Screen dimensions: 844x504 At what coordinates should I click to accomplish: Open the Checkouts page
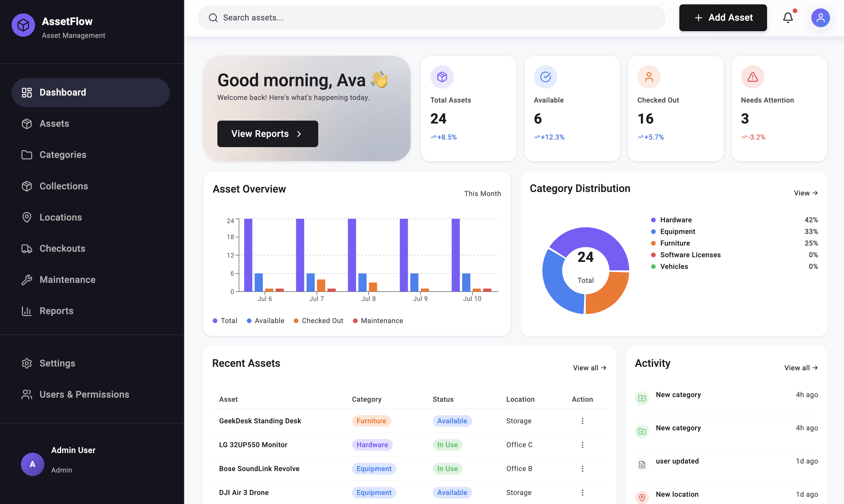[90, 249]
